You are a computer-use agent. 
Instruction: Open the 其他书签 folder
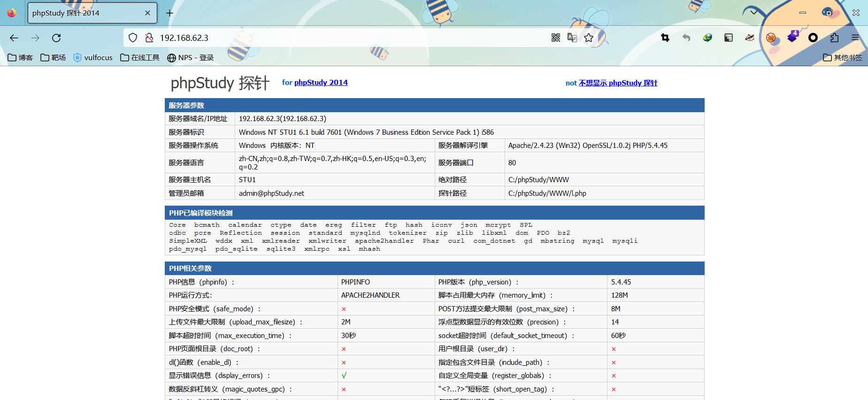pyautogui.click(x=843, y=58)
